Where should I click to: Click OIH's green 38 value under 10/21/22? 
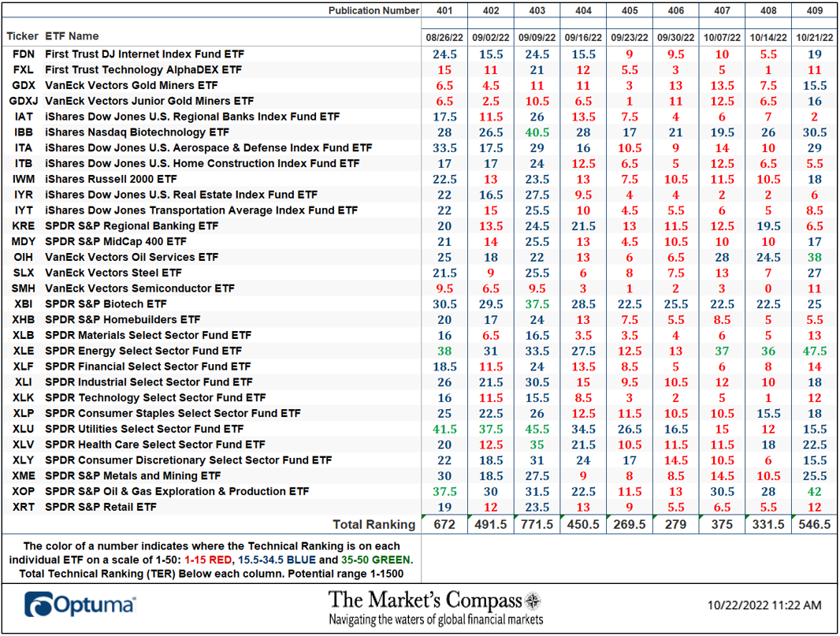tap(815, 257)
